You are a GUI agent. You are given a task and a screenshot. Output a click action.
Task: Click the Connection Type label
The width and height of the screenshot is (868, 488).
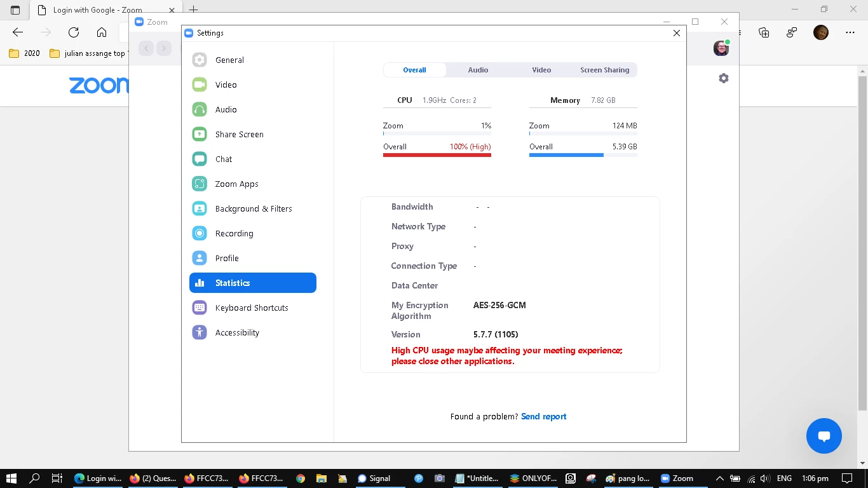pos(424,266)
